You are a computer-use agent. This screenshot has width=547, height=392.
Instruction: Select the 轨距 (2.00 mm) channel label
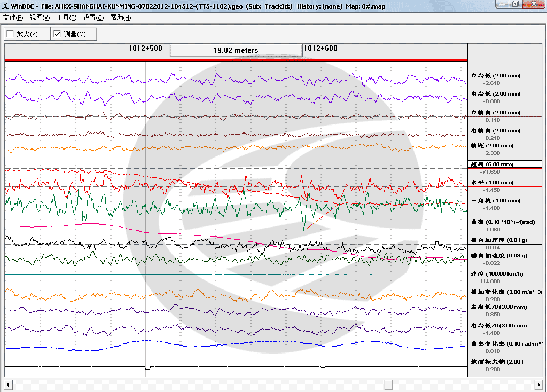492,145
